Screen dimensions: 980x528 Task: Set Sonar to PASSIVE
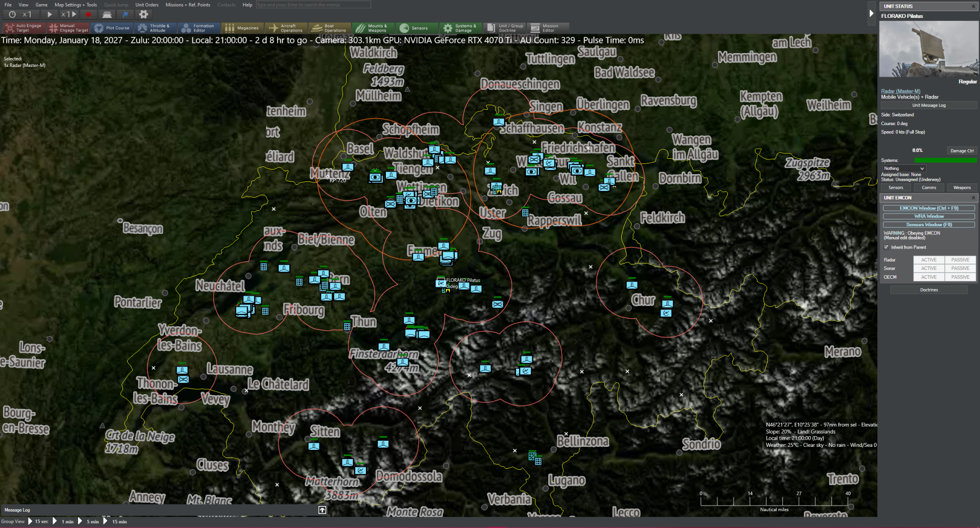pyautogui.click(x=960, y=269)
